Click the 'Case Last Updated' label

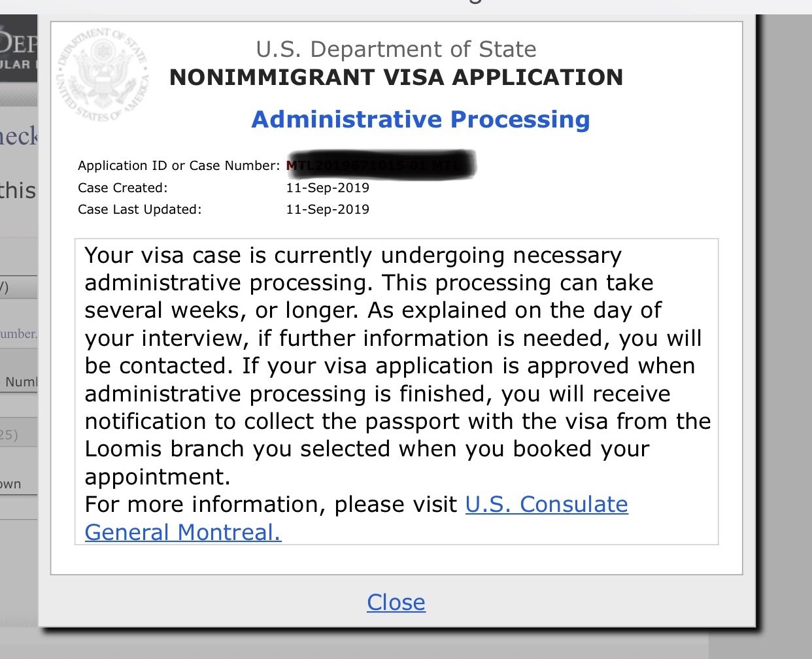(139, 209)
